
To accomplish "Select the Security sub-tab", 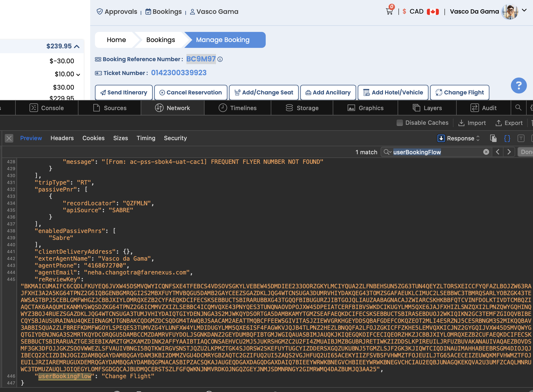I will click(x=175, y=138).
